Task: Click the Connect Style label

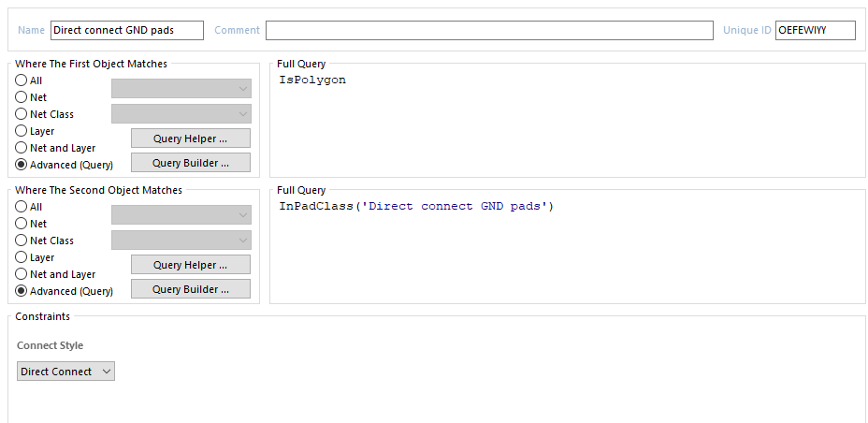Action: click(x=50, y=345)
